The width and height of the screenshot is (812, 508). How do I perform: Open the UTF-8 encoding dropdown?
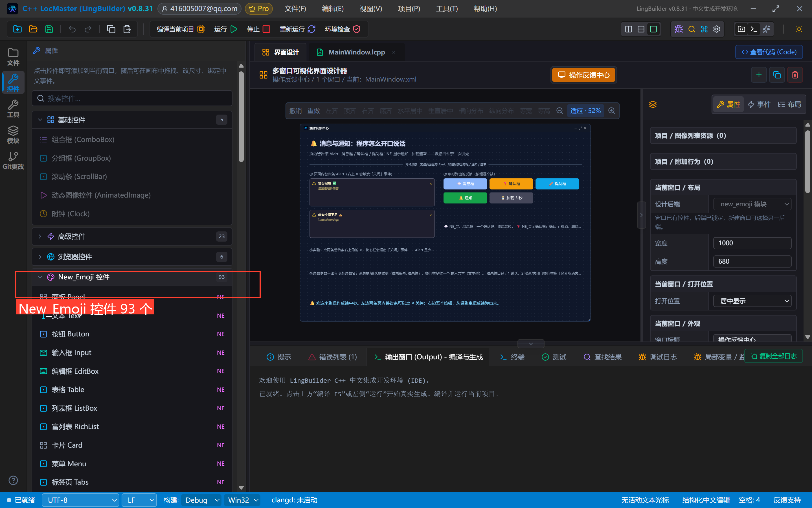click(81, 500)
